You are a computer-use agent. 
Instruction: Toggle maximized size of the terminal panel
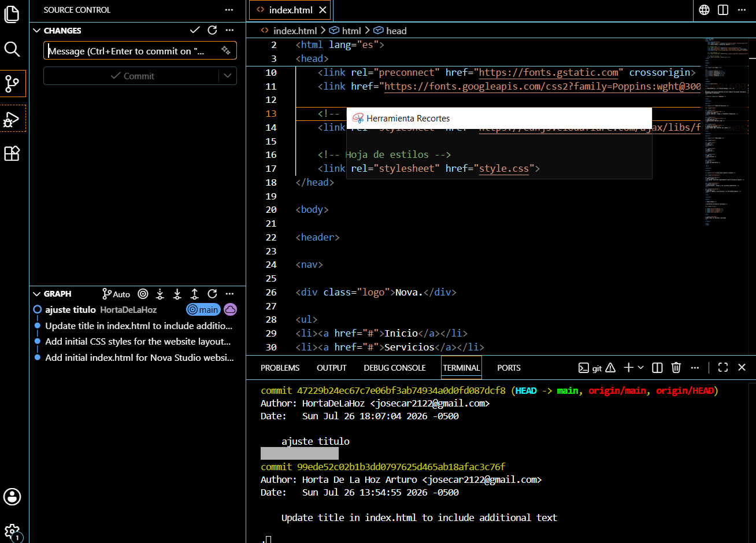[x=723, y=368]
